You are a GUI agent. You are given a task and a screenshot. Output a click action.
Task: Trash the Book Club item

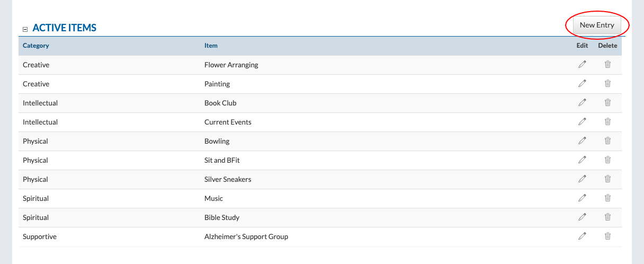click(607, 103)
